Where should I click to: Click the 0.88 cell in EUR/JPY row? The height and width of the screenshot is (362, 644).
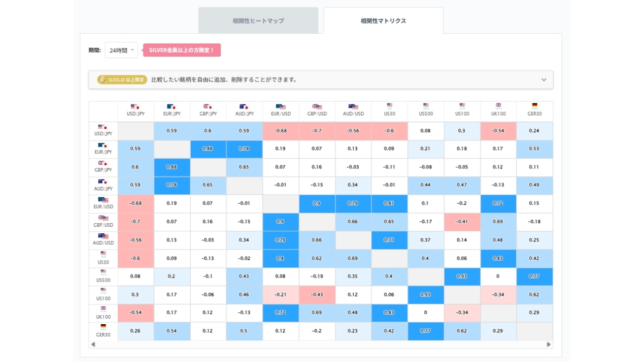pyautogui.click(x=208, y=149)
